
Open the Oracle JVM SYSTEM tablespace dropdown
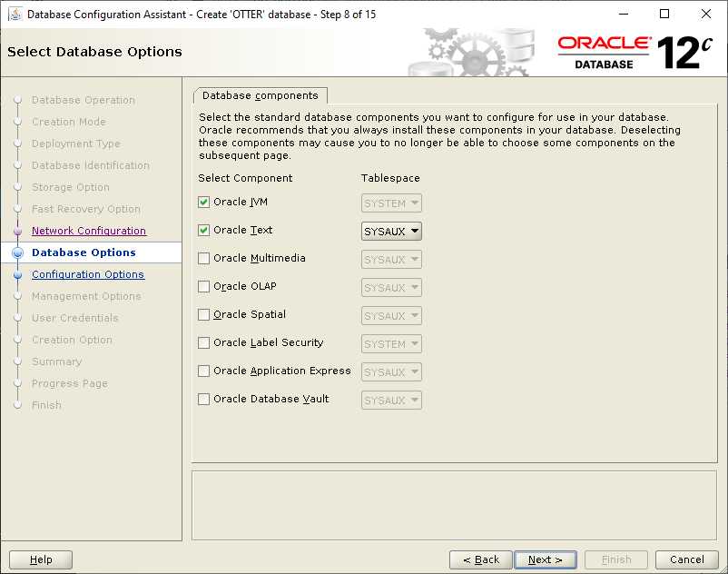pyautogui.click(x=391, y=203)
